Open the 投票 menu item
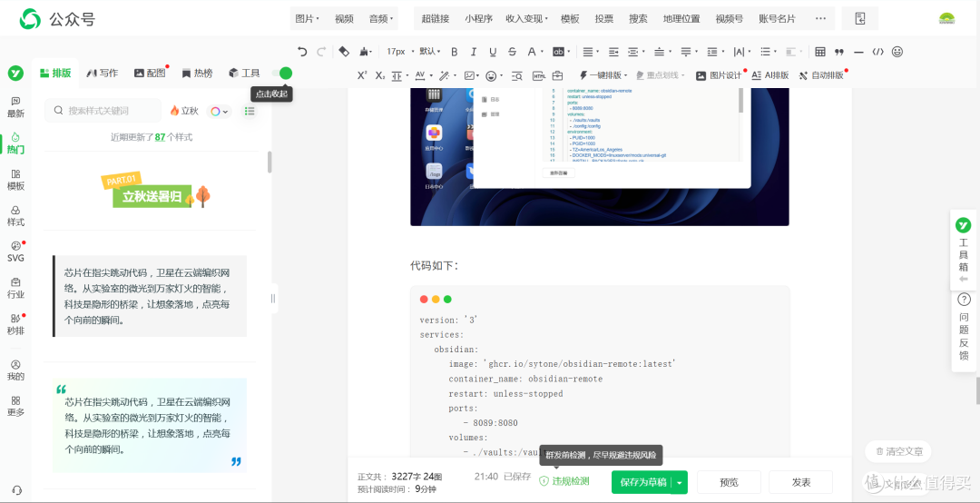Image resolution: width=980 pixels, height=503 pixels. click(x=603, y=19)
